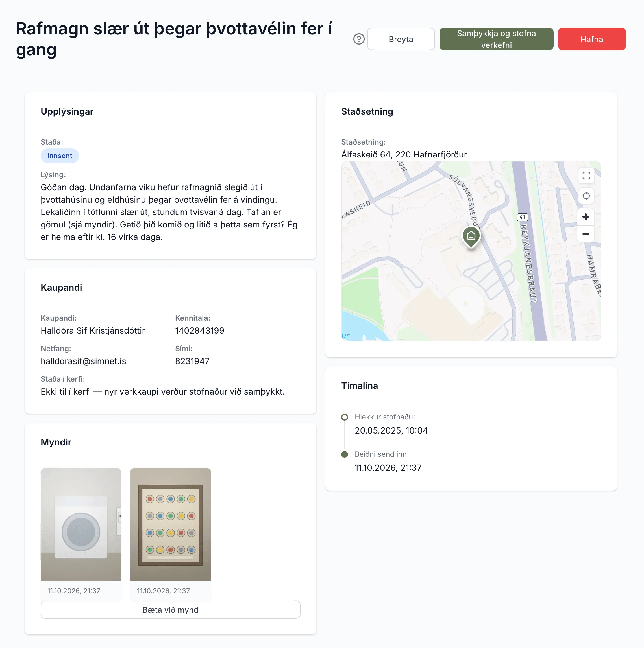Click the help question mark icon

pyautogui.click(x=359, y=39)
